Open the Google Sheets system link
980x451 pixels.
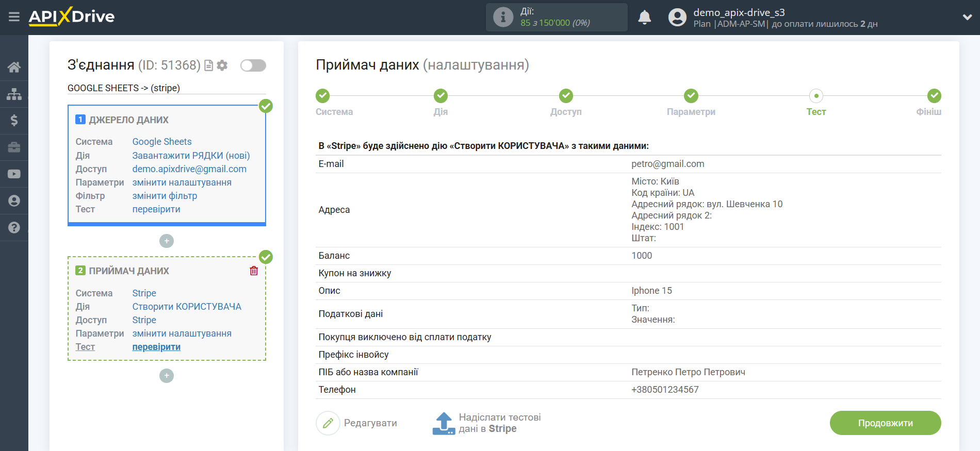[162, 142]
